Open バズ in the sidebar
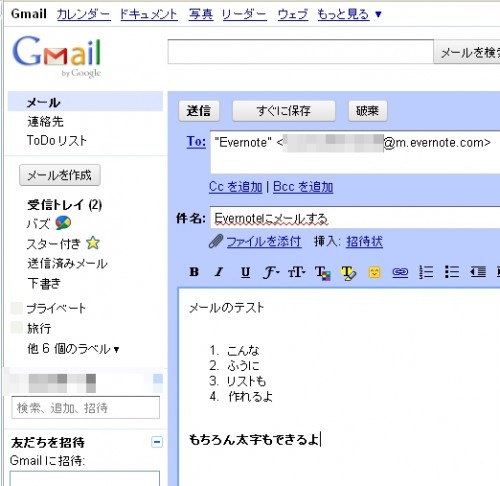 [x=39, y=223]
